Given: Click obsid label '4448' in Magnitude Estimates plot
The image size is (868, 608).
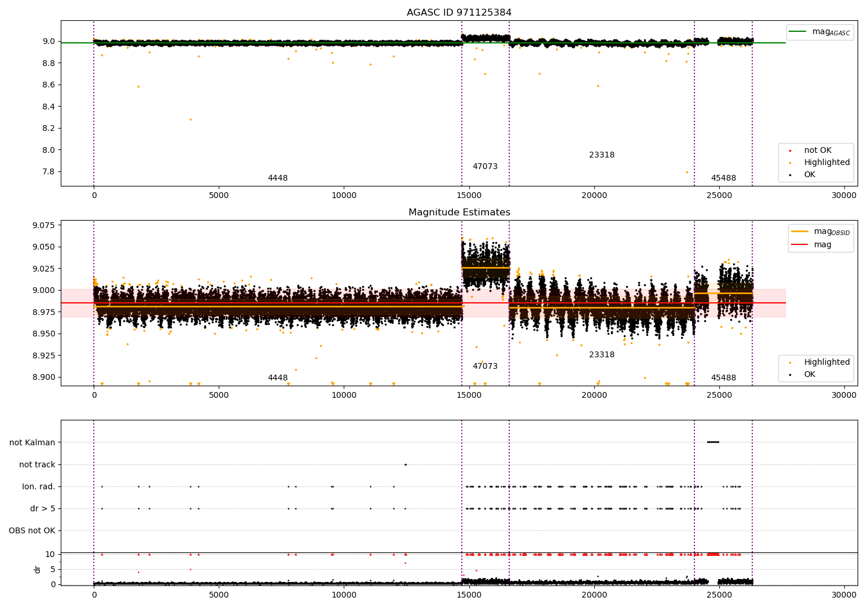Looking at the screenshot, I should click(278, 378).
